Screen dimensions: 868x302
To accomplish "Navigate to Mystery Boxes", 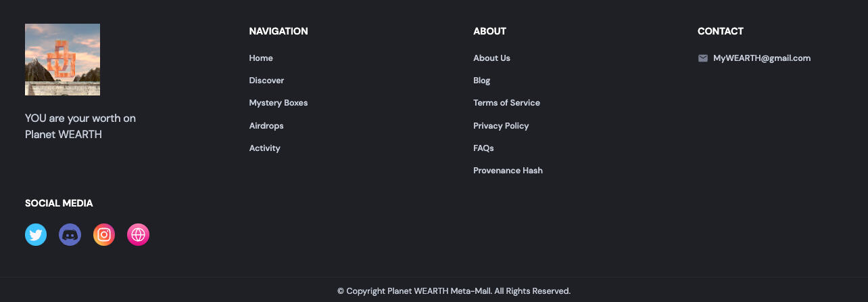I will (278, 103).
